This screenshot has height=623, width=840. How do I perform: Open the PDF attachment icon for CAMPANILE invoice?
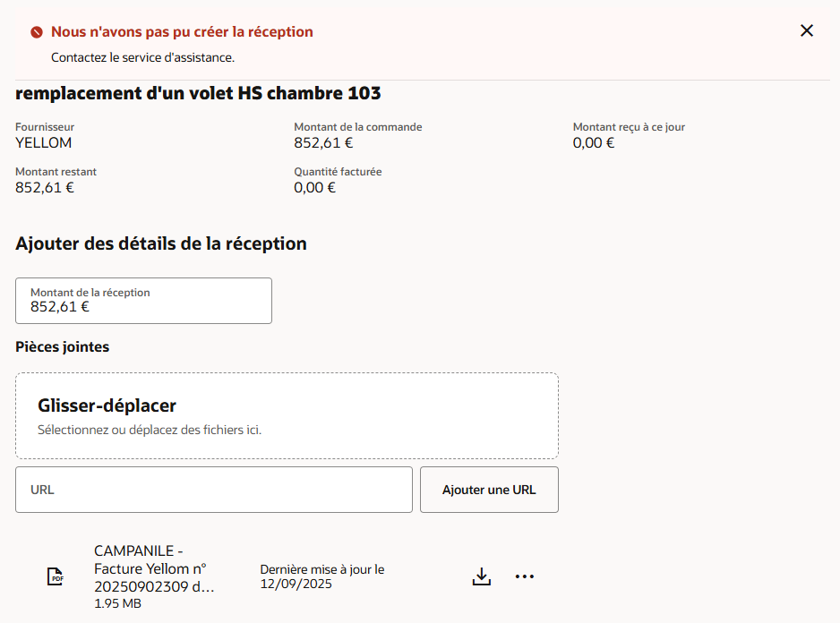(54, 576)
